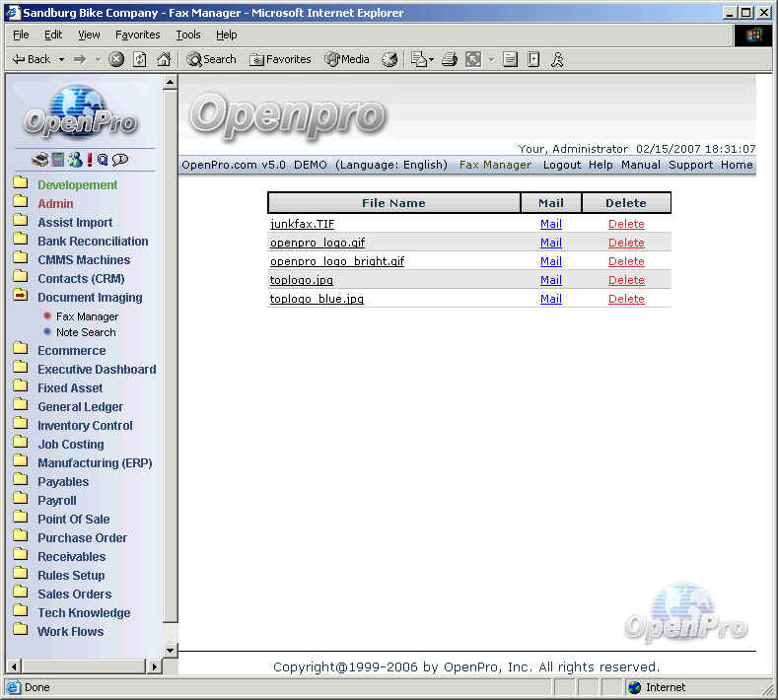Select Fax Manager under Document Imaging
Screen dimensions: 778x700
coord(87,316)
